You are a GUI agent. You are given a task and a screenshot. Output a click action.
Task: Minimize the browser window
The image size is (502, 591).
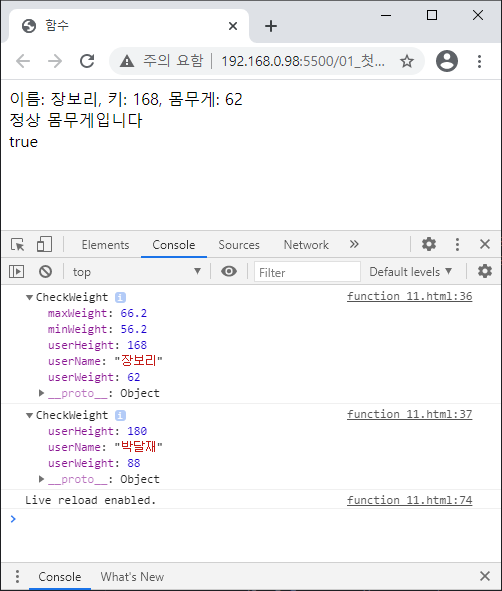click(386, 15)
